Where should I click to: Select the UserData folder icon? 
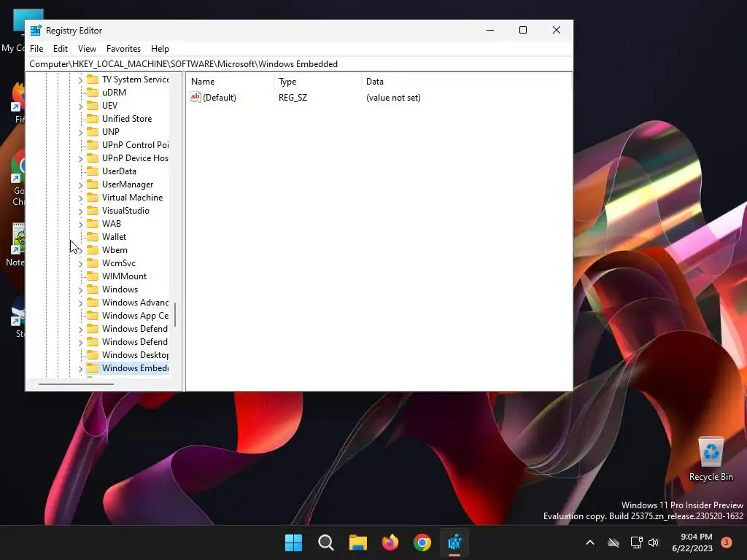93,171
